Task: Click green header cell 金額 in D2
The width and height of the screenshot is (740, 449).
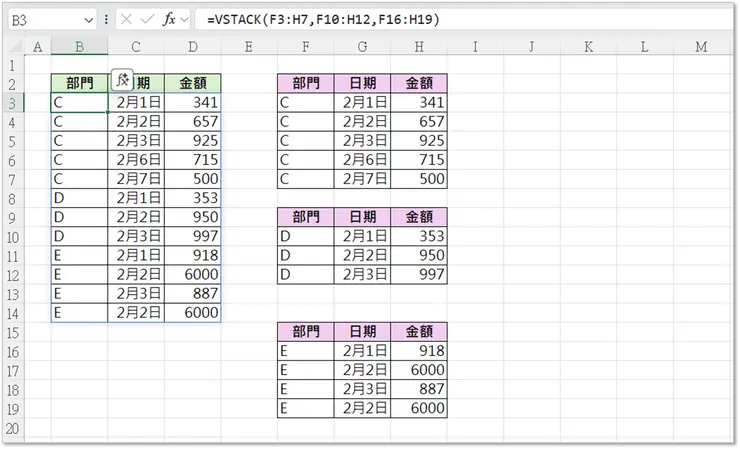Action: [x=193, y=84]
